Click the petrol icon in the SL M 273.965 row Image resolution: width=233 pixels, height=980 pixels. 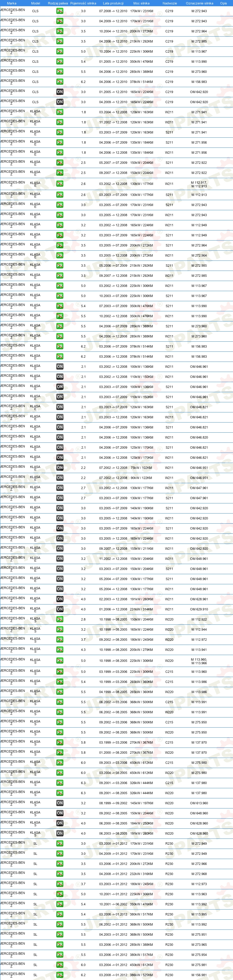(60, 945)
